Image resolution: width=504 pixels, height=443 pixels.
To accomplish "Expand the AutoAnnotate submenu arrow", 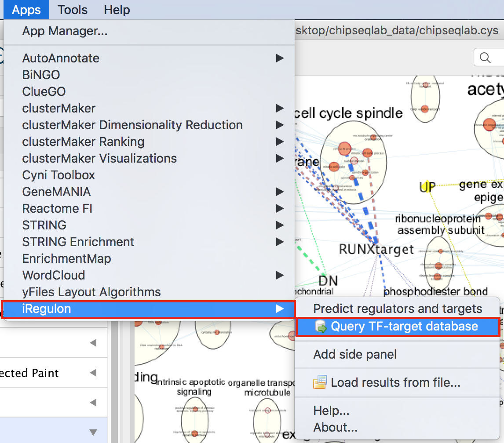I will coord(279,58).
